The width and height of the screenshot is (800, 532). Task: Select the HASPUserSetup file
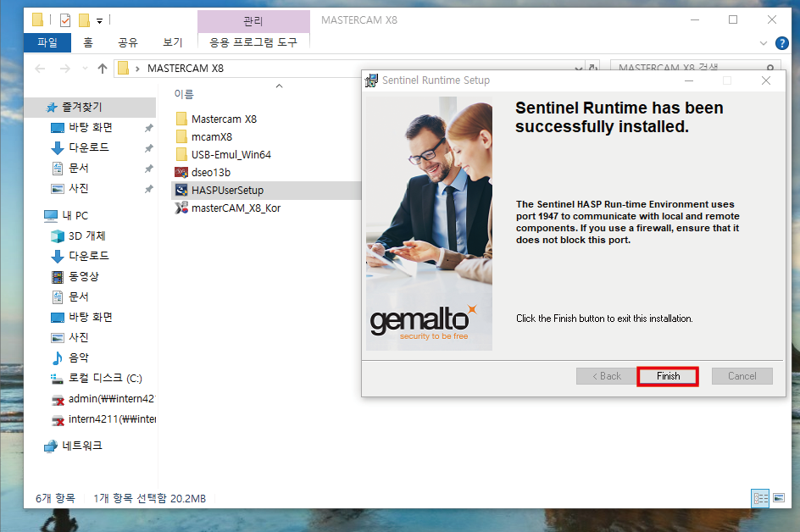tap(227, 191)
